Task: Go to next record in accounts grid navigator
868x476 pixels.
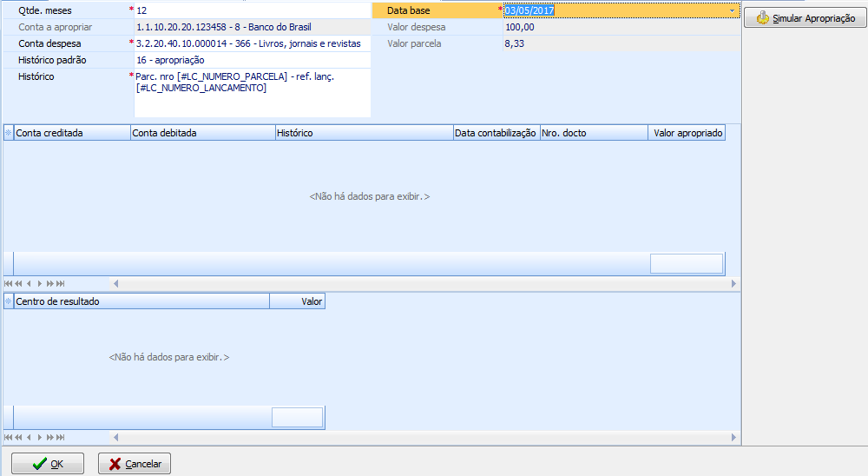Action: [x=39, y=284]
